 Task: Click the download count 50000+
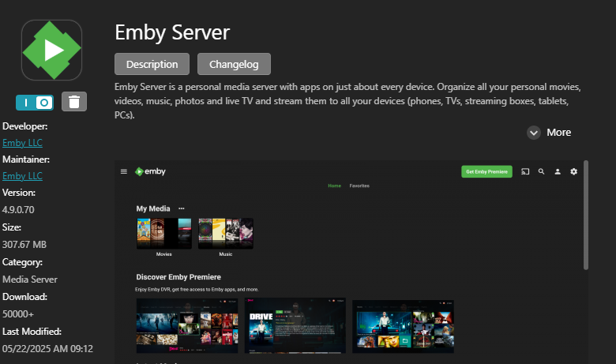18,314
